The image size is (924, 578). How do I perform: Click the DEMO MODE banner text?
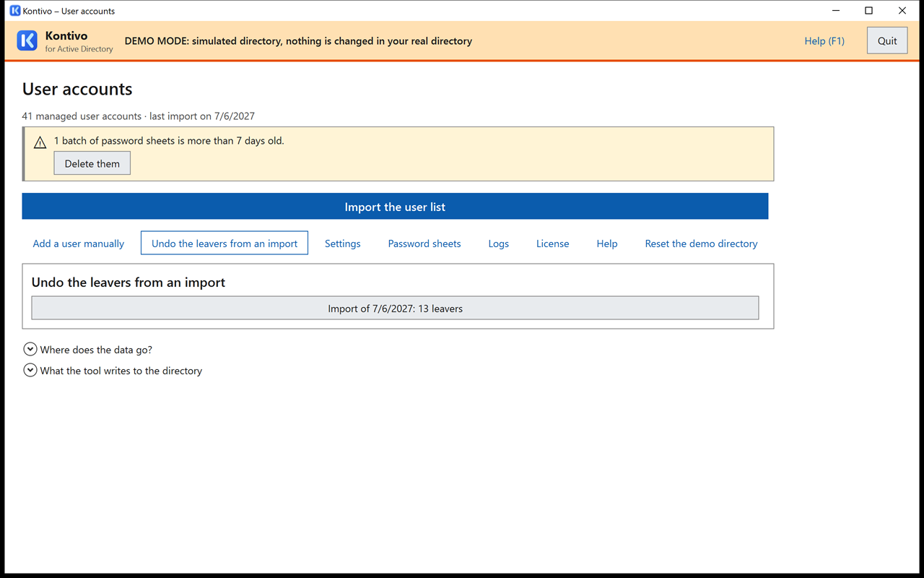[x=298, y=41]
